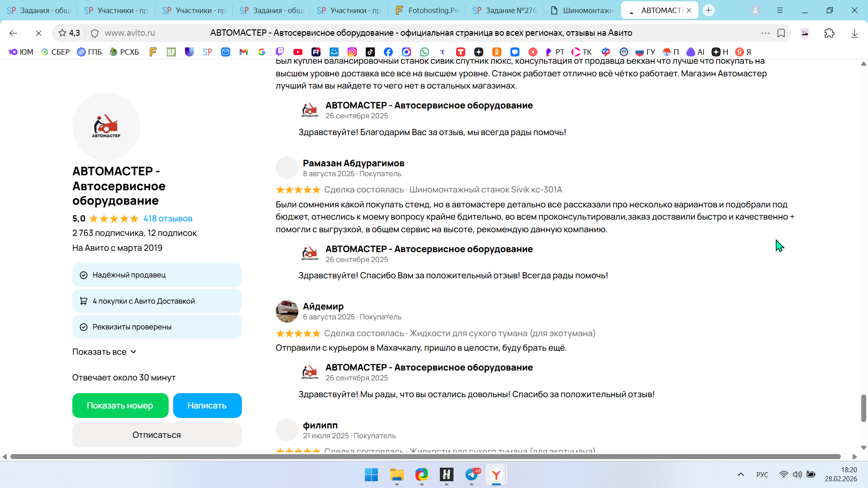Click the browser extensions puzzle icon
Viewport: 868px width, 488px height.
click(830, 33)
